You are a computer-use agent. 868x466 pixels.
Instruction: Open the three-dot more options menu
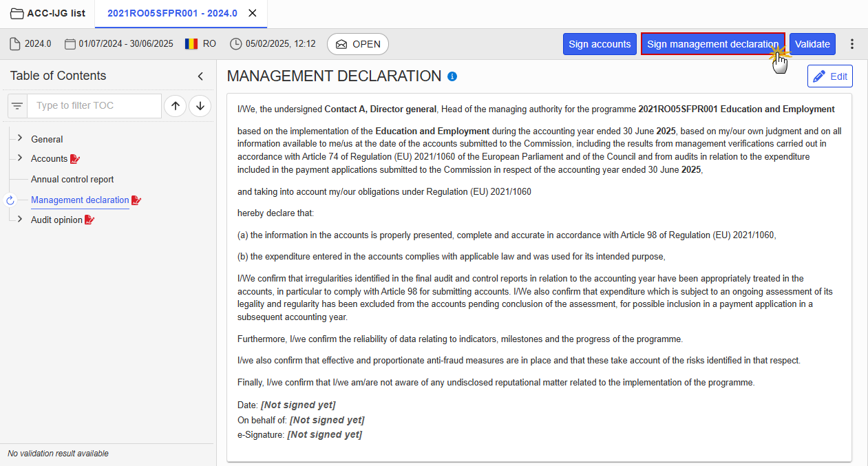(852, 44)
